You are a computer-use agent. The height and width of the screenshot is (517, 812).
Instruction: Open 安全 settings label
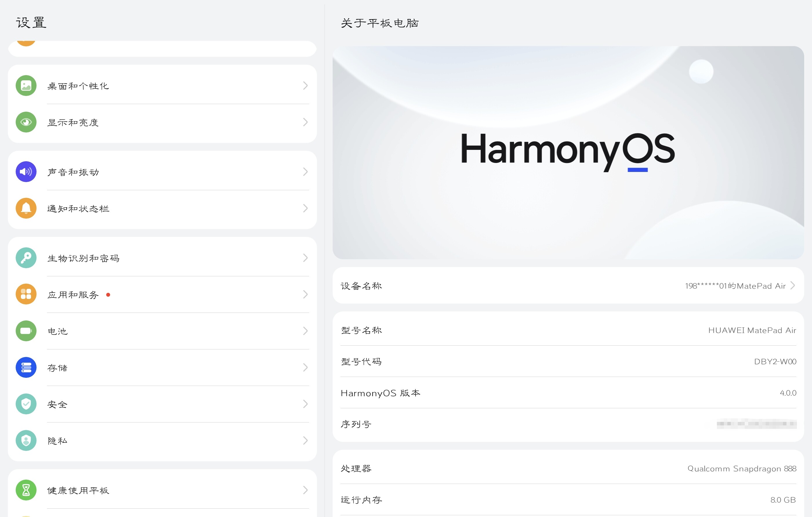point(58,404)
